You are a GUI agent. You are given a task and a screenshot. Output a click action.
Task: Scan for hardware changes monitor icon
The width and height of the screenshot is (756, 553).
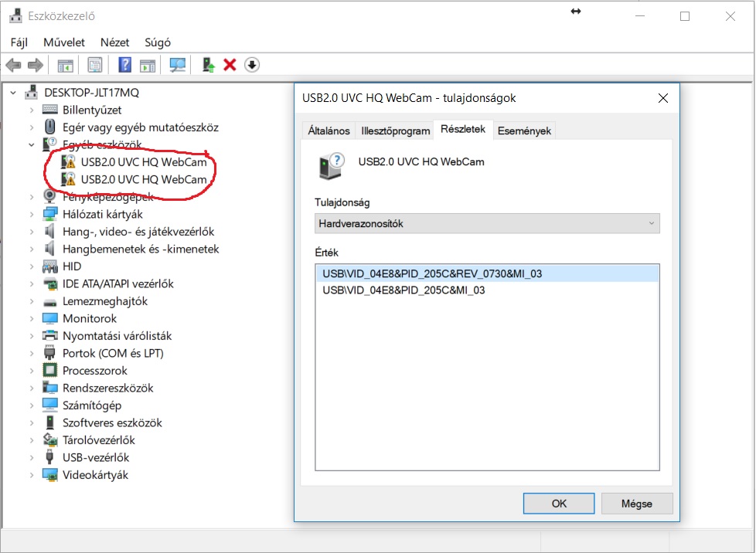(x=178, y=65)
